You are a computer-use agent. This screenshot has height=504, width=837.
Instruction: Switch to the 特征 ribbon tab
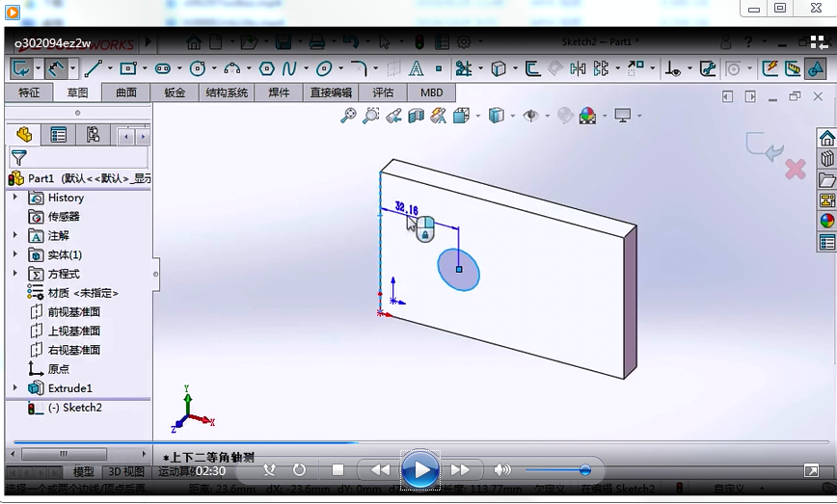29,93
